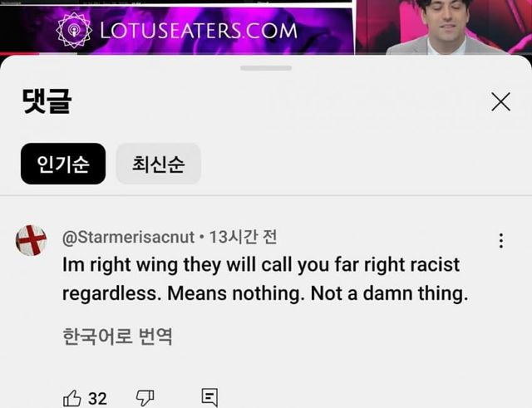Tap the 댓글 panel heading

coord(47,101)
